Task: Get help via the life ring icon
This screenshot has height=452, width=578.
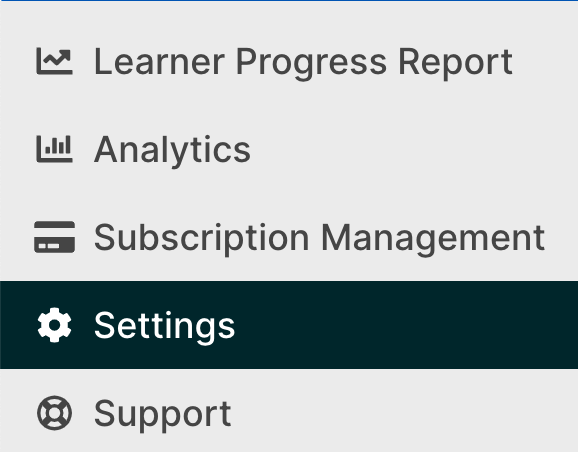Action: click(x=54, y=413)
